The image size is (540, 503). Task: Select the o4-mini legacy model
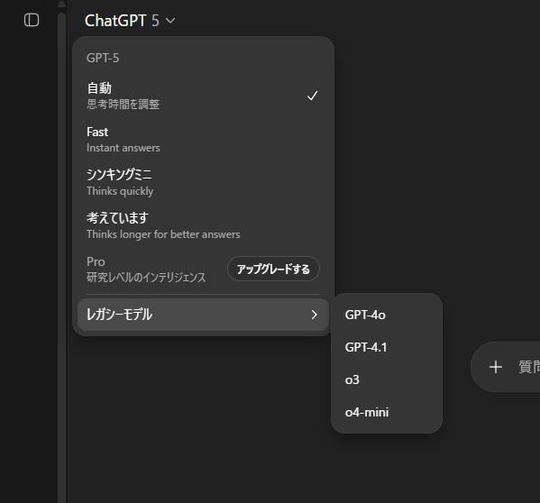[x=386, y=412]
